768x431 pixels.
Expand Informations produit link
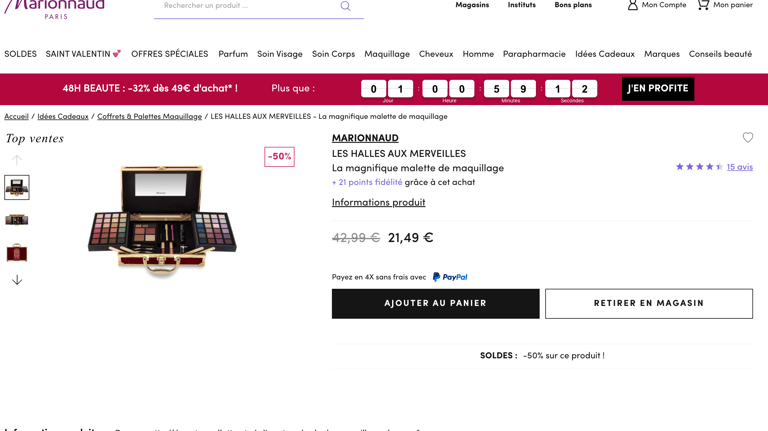click(379, 202)
